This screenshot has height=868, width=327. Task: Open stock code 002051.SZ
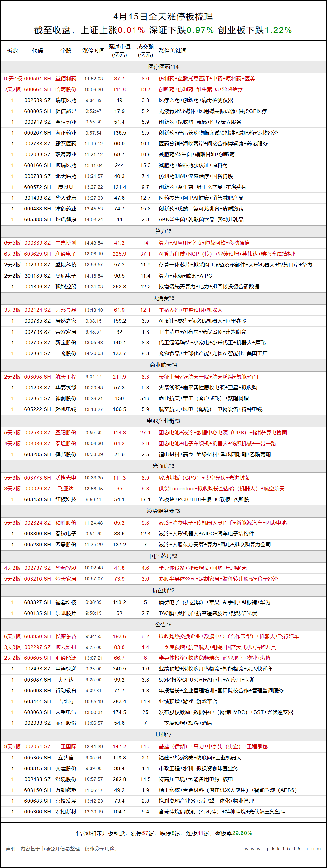[37, 746]
